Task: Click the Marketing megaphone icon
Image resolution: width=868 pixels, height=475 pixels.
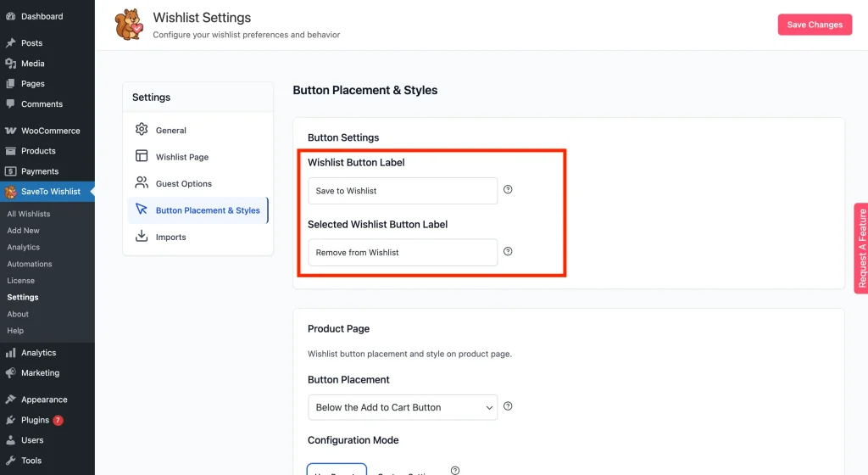Action: click(10, 372)
